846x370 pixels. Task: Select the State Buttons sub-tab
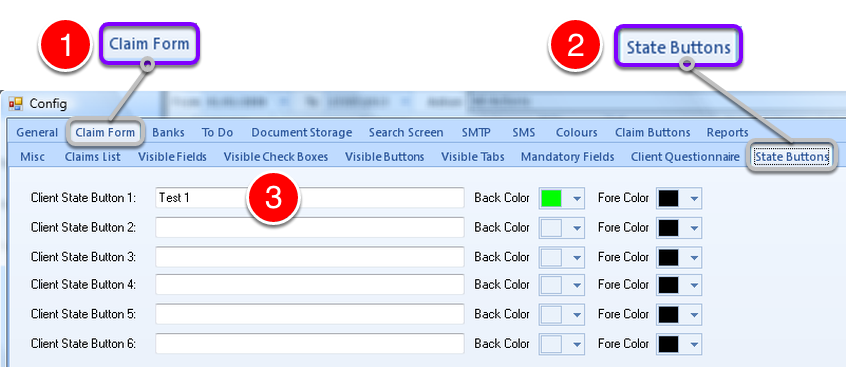pyautogui.click(x=792, y=157)
